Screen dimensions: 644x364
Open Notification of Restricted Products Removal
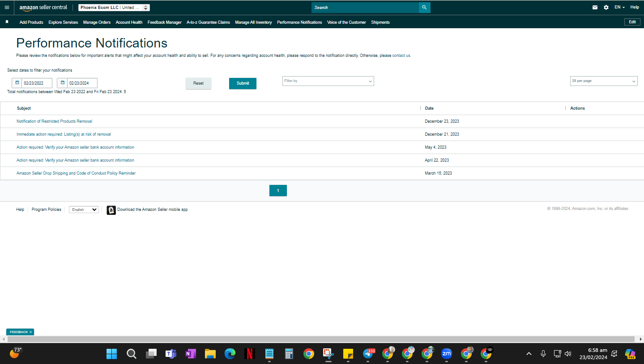pyautogui.click(x=54, y=121)
